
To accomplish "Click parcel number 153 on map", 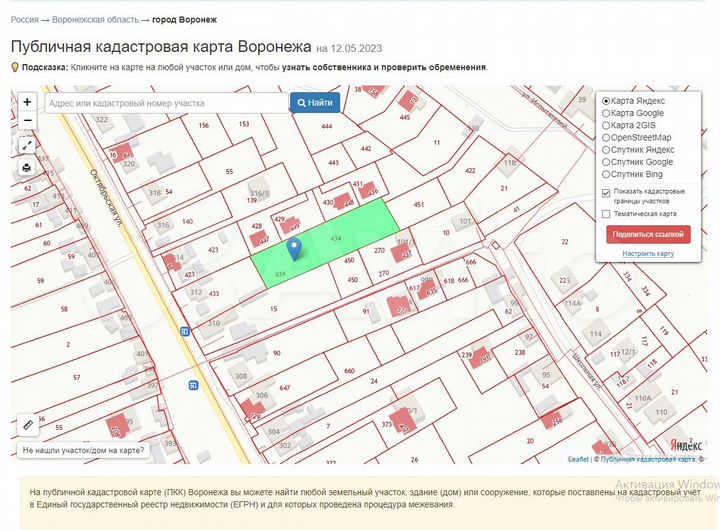I will tap(244, 124).
